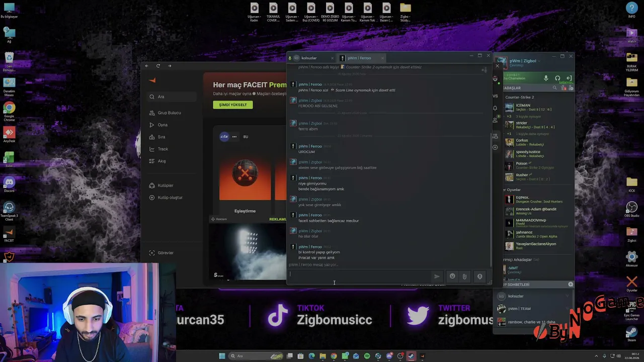Click the FACEIT Ara search field
The height and width of the screenshot is (362, 644).
point(171,97)
